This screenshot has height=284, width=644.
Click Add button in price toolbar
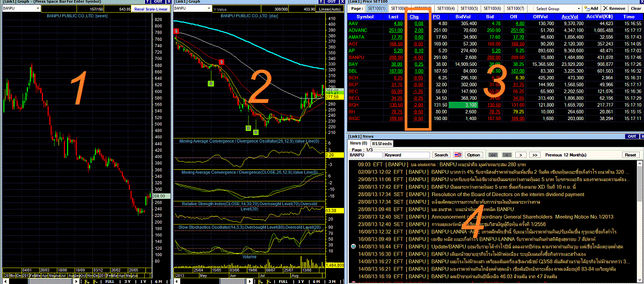tap(590, 9)
